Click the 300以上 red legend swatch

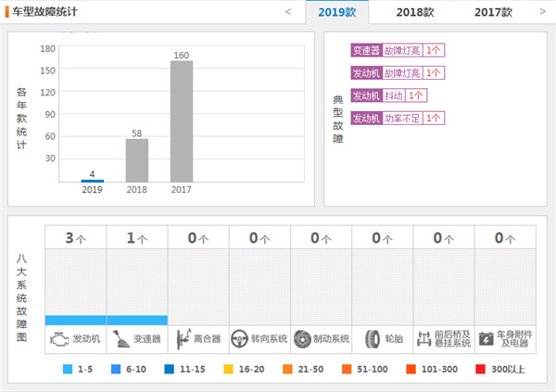[480, 369]
